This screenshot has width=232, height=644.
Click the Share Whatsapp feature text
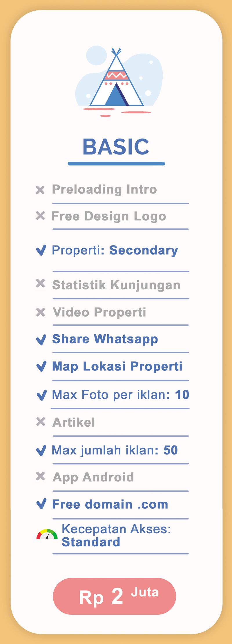(105, 339)
